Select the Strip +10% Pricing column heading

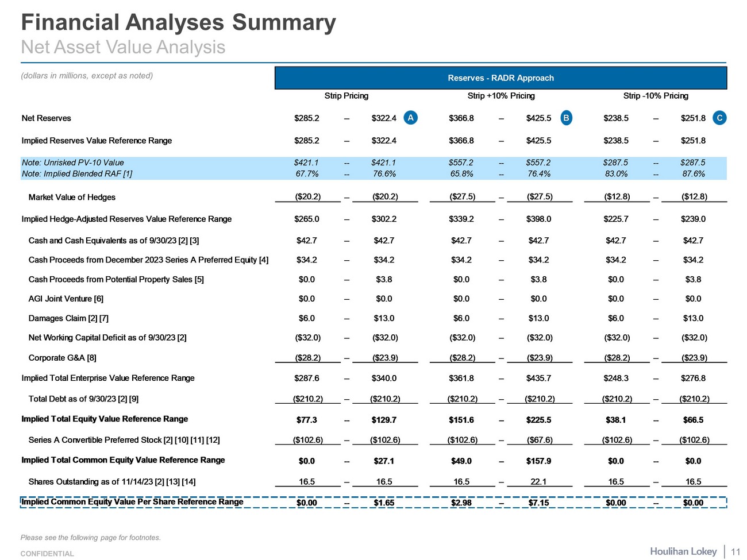tap(500, 96)
